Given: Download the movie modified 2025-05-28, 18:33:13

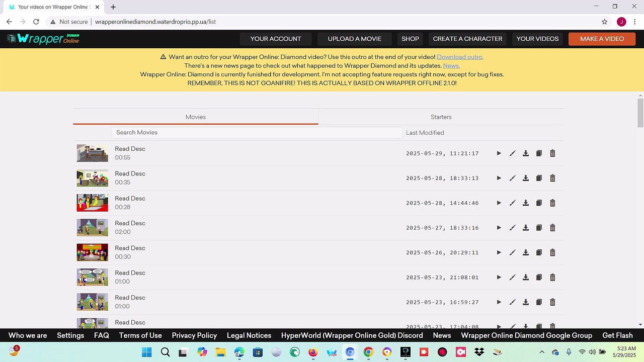Looking at the screenshot, I should coord(526,178).
